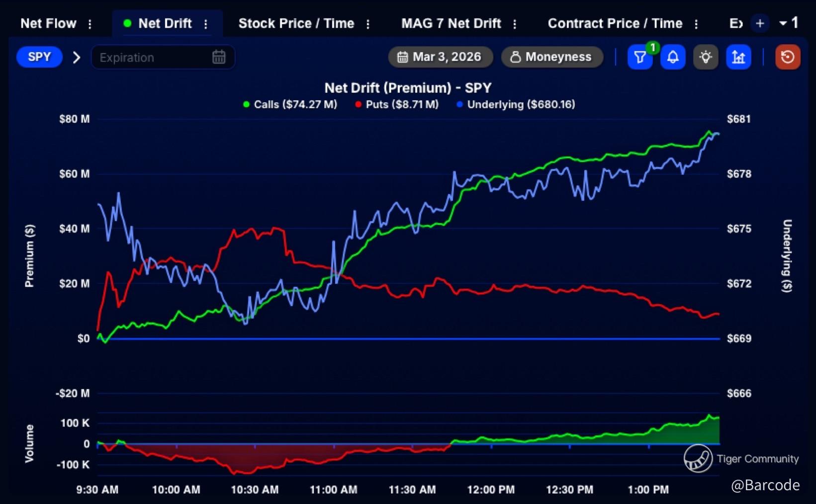The width and height of the screenshot is (816, 504).
Task: Click the SPY ticker button
Action: click(x=39, y=57)
